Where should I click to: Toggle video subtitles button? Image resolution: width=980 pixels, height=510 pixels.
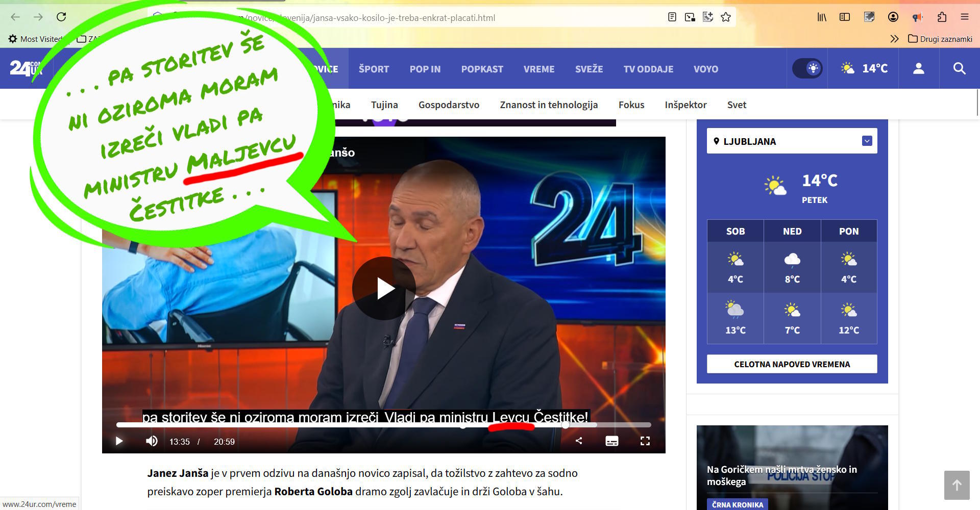pos(611,441)
